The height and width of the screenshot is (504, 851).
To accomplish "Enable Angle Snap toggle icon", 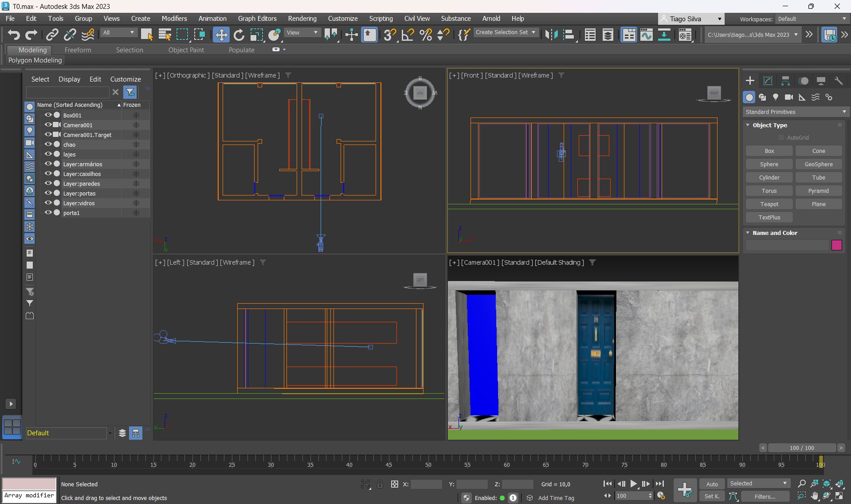I will (408, 35).
